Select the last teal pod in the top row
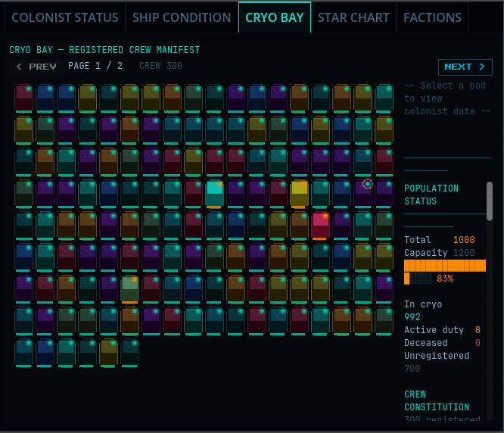Image resolution: width=504 pixels, height=433 pixels. [x=384, y=98]
